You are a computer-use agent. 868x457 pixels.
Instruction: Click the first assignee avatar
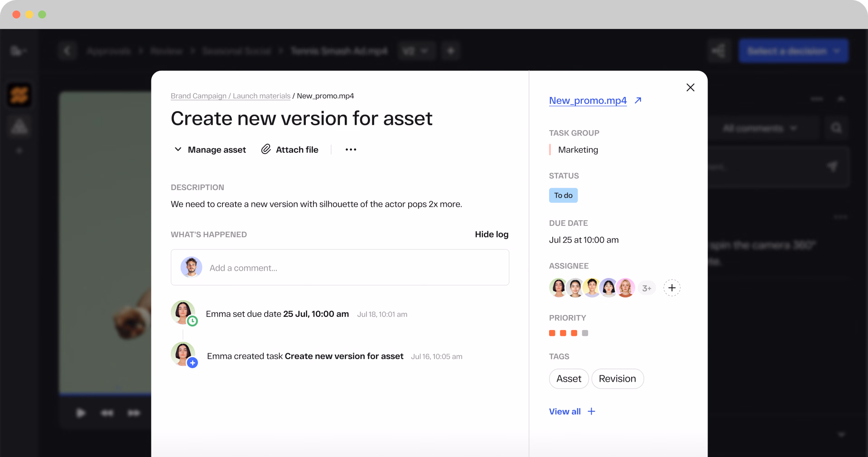[x=558, y=287]
